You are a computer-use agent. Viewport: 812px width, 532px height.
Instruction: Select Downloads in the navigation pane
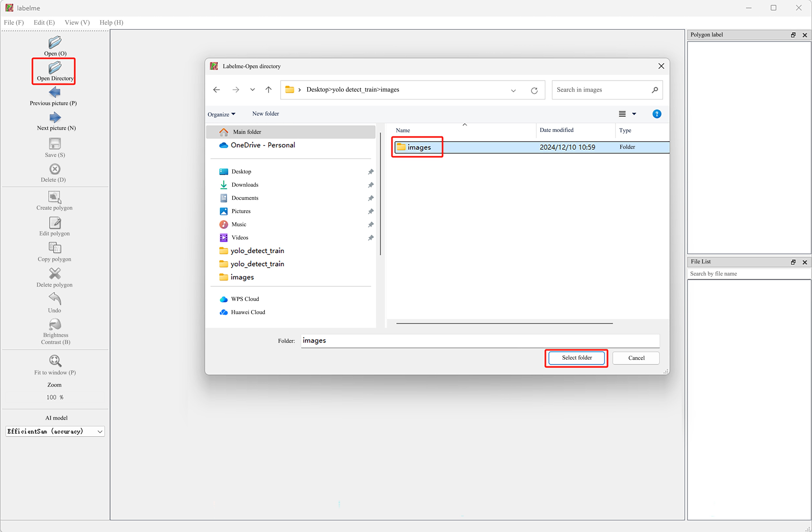coord(245,185)
